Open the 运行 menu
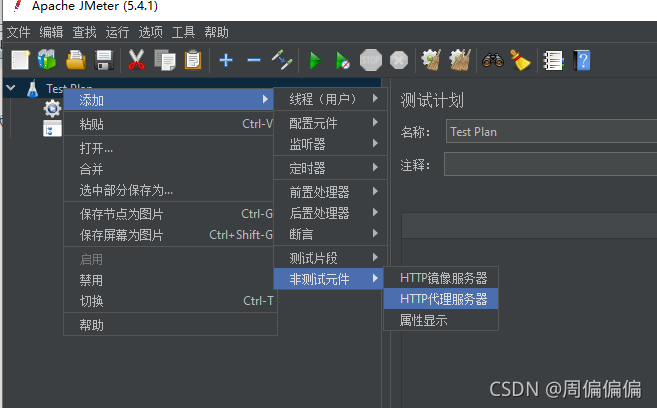 117,32
